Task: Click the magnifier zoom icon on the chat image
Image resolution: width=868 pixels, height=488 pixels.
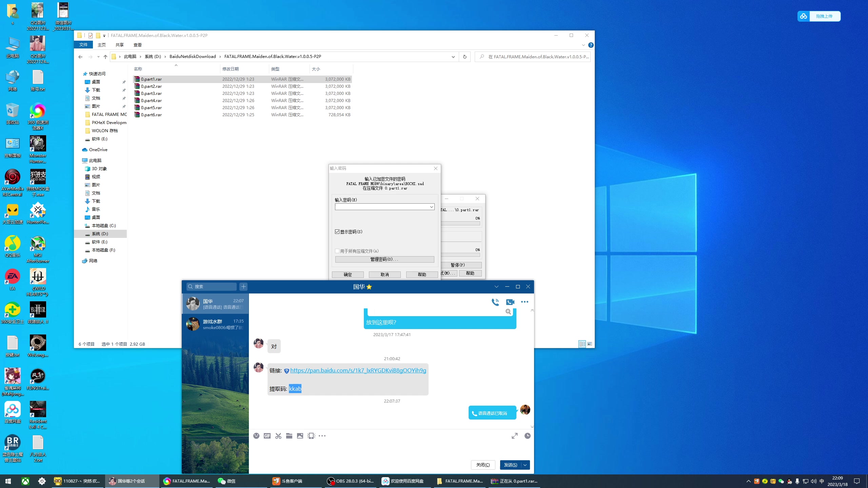Action: (508, 311)
